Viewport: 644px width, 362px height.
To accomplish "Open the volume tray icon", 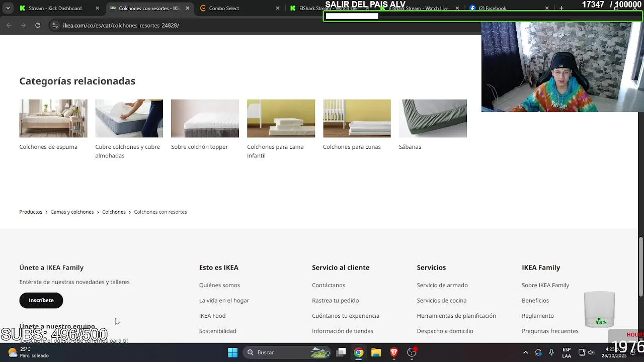I will (x=591, y=352).
